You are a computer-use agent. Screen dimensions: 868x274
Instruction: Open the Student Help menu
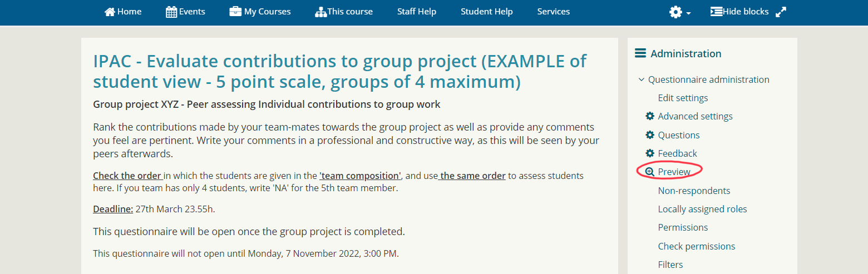(x=487, y=12)
